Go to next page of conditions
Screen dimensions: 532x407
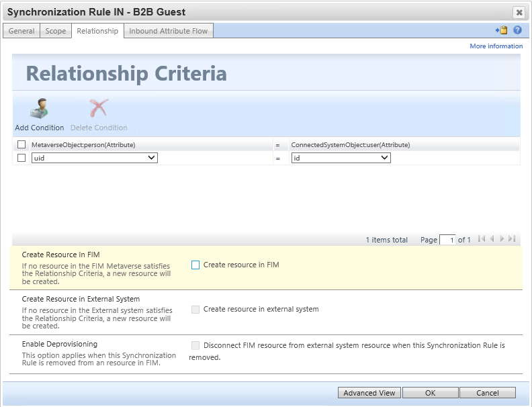point(502,239)
